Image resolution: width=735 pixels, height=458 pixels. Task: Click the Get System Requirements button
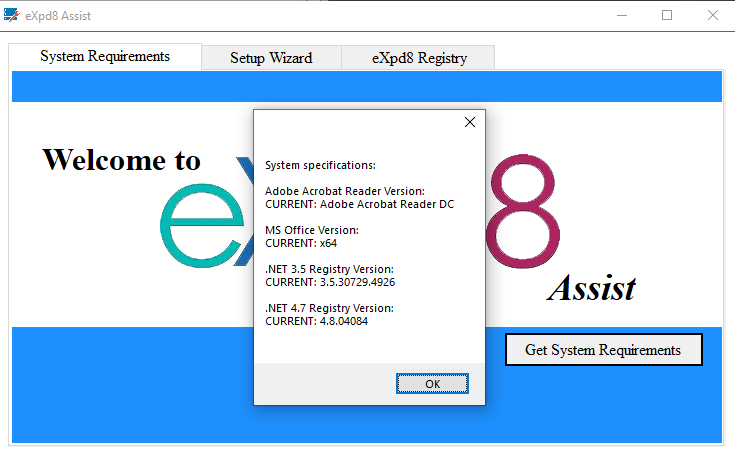point(604,350)
